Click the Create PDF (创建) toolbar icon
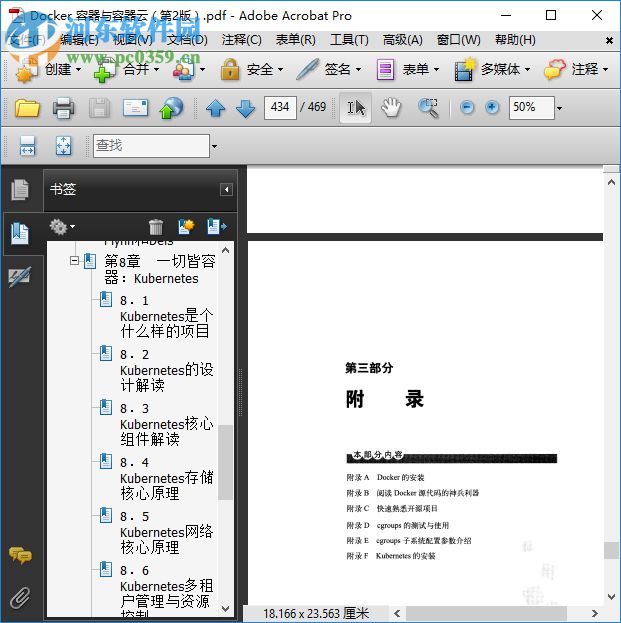The width and height of the screenshot is (621, 623). 26,70
